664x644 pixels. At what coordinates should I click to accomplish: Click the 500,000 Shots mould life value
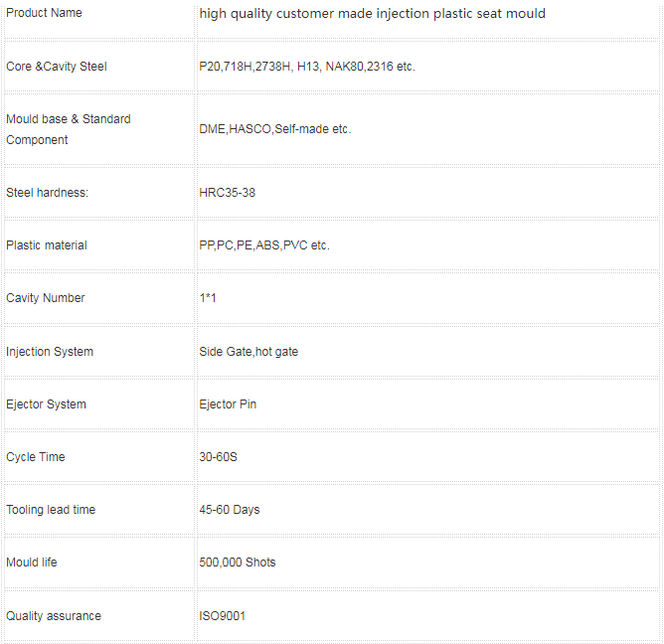238,563
